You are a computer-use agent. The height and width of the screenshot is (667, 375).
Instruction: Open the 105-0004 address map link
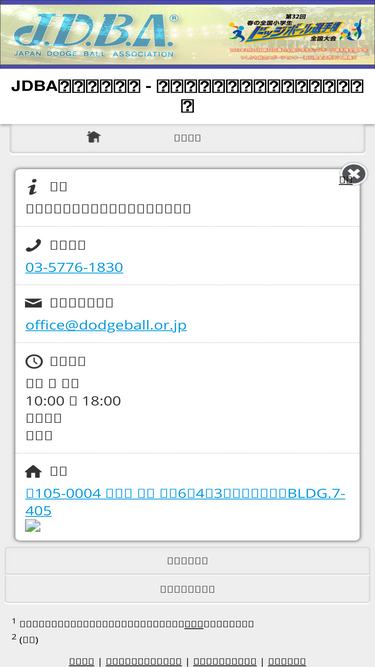coord(185,502)
